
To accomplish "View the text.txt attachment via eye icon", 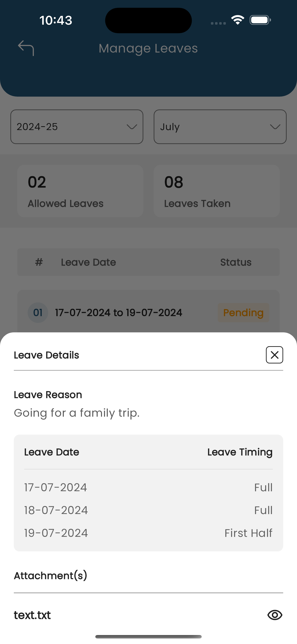I will [x=275, y=615].
